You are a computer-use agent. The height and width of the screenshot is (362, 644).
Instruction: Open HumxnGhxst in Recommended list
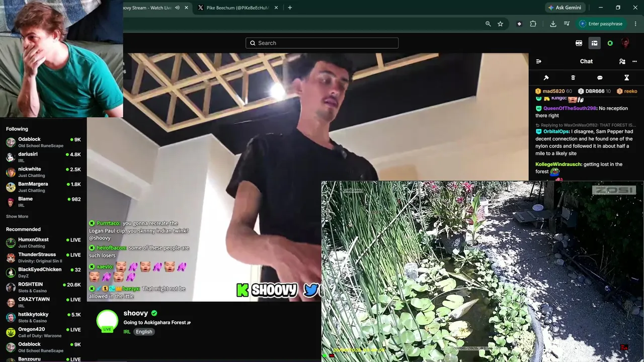[x=43, y=242]
